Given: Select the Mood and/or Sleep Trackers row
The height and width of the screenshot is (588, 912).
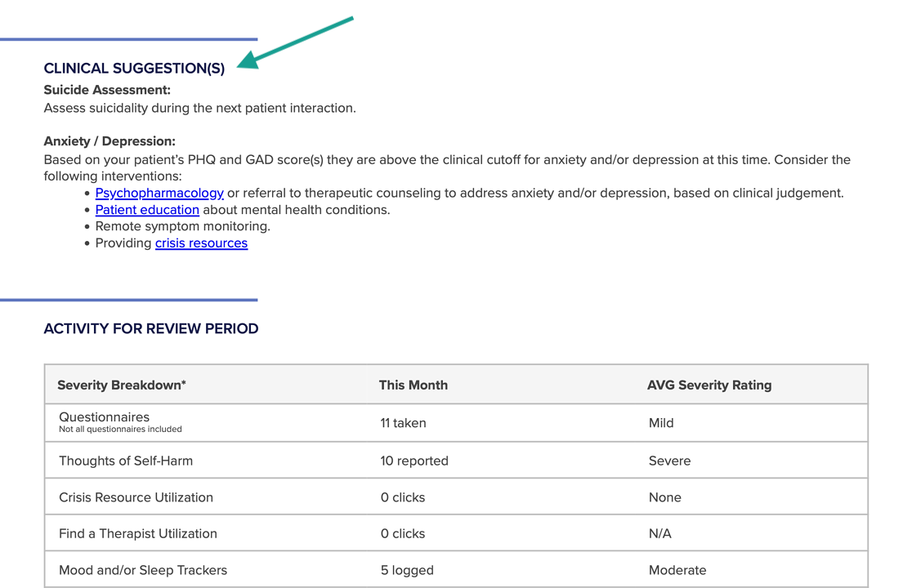Looking at the screenshot, I should [456, 569].
